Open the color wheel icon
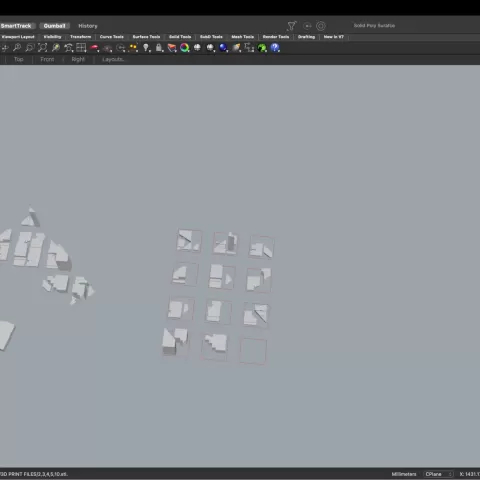 click(x=184, y=48)
